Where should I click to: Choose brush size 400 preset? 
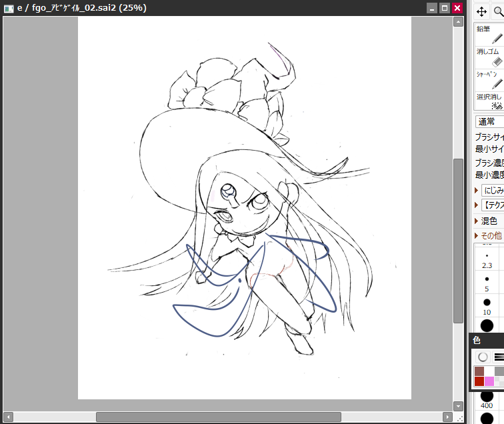487,400
